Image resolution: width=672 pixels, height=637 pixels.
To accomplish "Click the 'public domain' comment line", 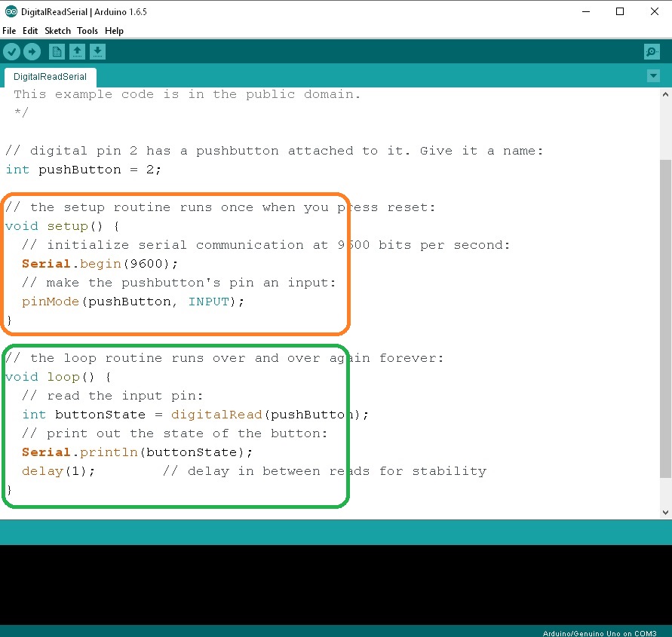I will point(187,94).
